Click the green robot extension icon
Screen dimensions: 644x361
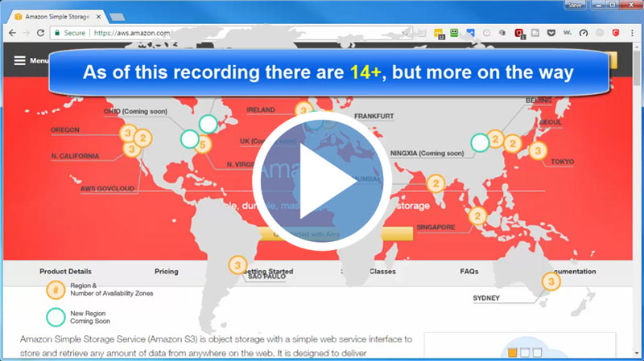pos(455,33)
